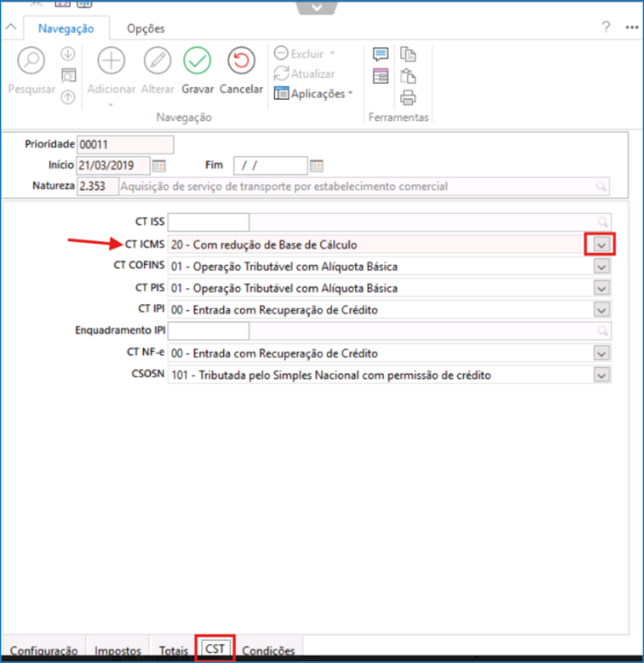Viewport: 644px width, 663px height.
Task: Click the Cancelar red undo icon
Action: (241, 61)
